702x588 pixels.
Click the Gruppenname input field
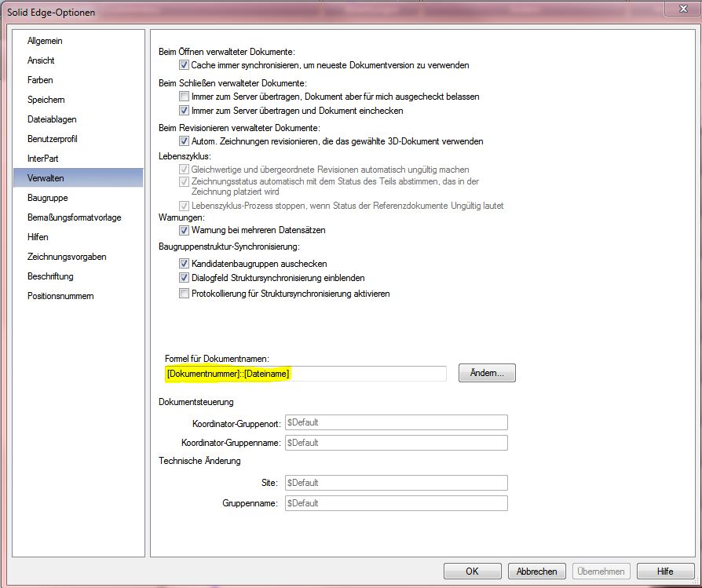click(397, 503)
